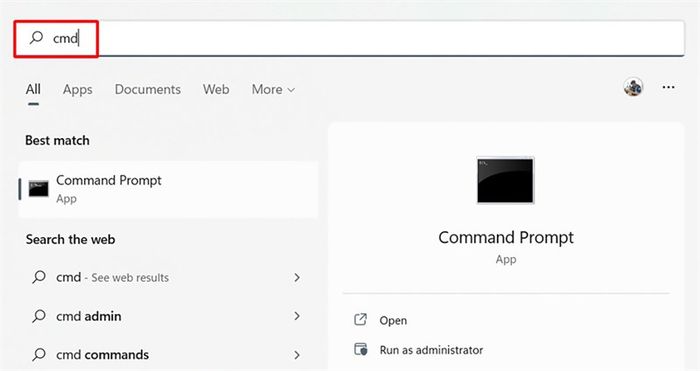Click the search icon beside cmd admin
This screenshot has width=700, height=371.
39,316
